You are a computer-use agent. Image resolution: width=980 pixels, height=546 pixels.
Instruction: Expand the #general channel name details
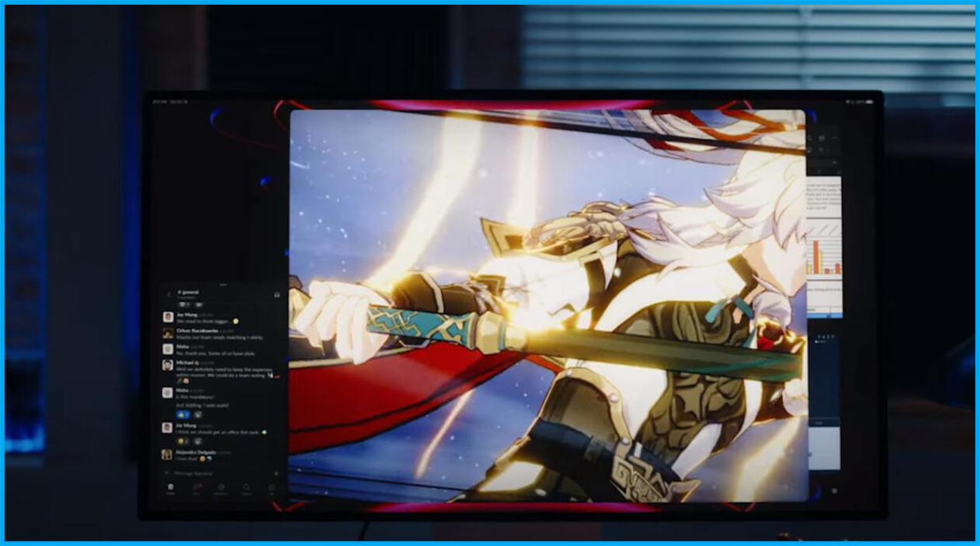click(x=189, y=292)
